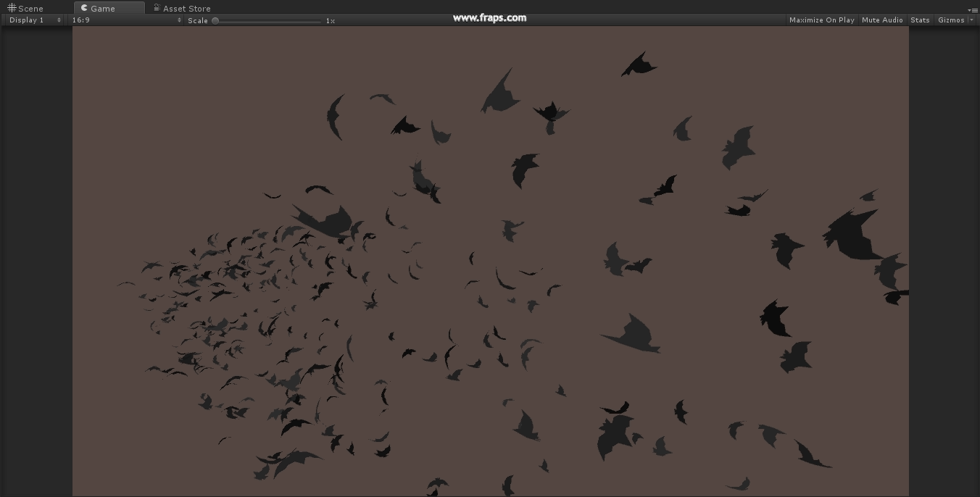Select the Game tab

click(109, 8)
